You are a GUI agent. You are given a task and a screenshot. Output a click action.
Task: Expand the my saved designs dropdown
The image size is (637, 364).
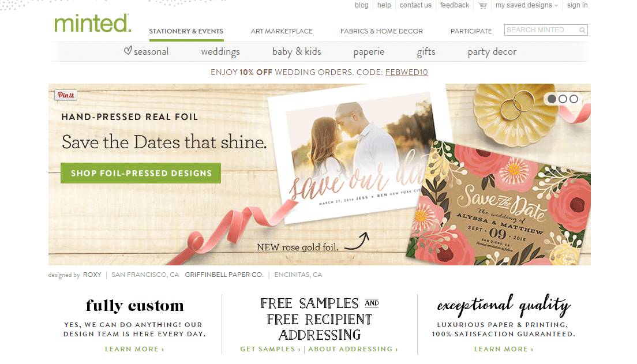[x=526, y=5]
